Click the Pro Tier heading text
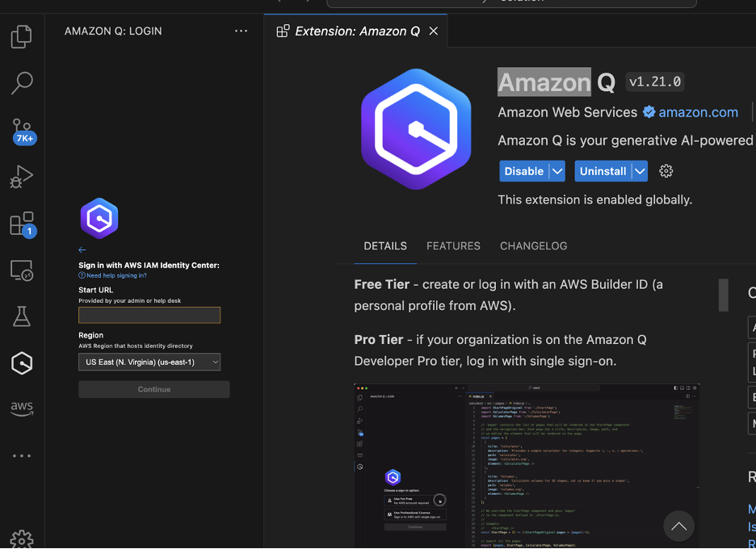The image size is (756, 549). pyautogui.click(x=379, y=340)
